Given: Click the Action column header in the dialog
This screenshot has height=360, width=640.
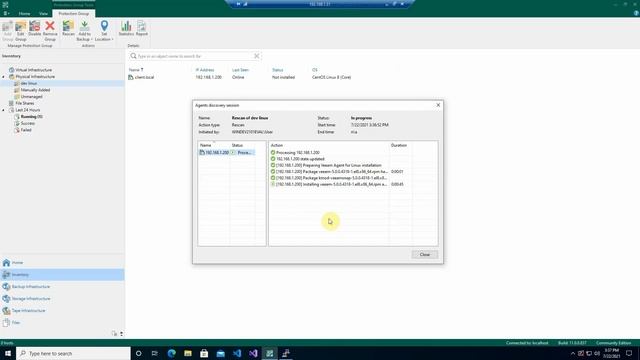Looking at the screenshot, I should (x=276, y=145).
